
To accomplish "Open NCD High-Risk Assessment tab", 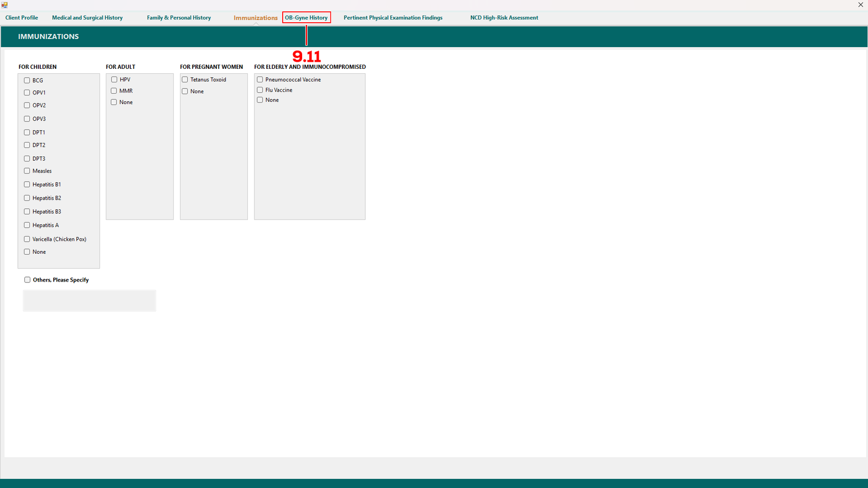I will [x=504, y=18].
